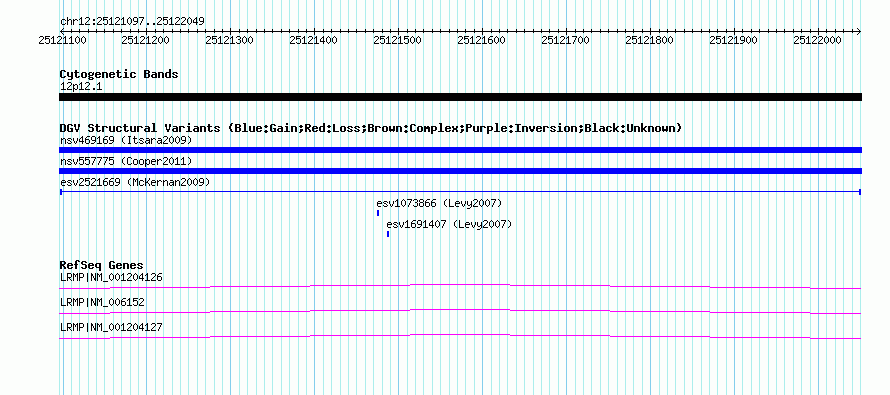
Task: Select the thin esv2521669 variant line
Action: 460,192
